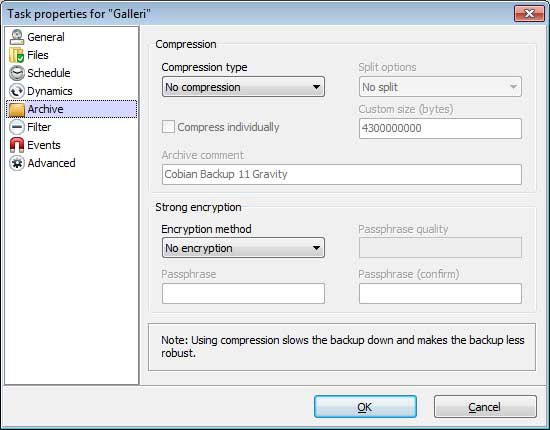Open the Split options dropdown
This screenshot has height=430, width=550.
coord(440,87)
